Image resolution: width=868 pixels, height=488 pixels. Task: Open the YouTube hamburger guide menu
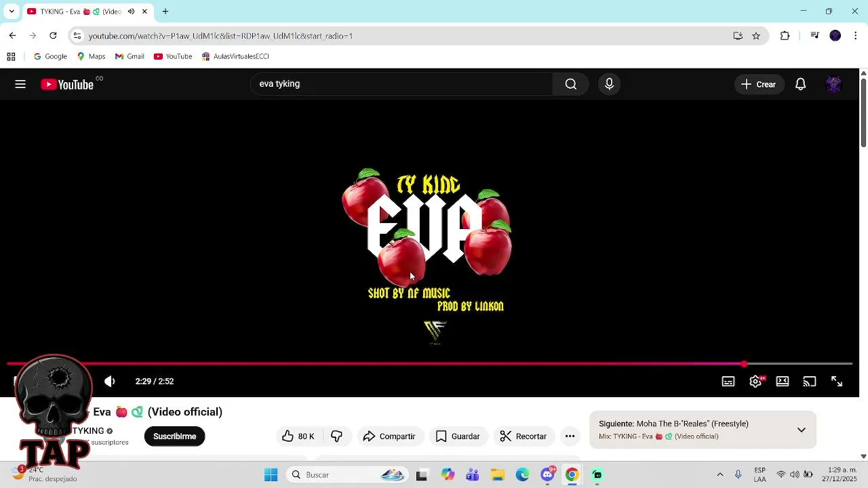(20, 84)
